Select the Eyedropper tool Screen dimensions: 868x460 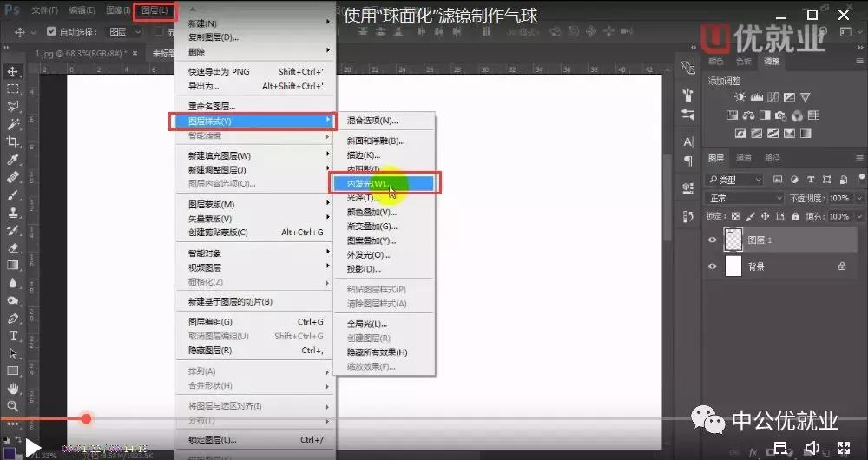tap(12, 160)
